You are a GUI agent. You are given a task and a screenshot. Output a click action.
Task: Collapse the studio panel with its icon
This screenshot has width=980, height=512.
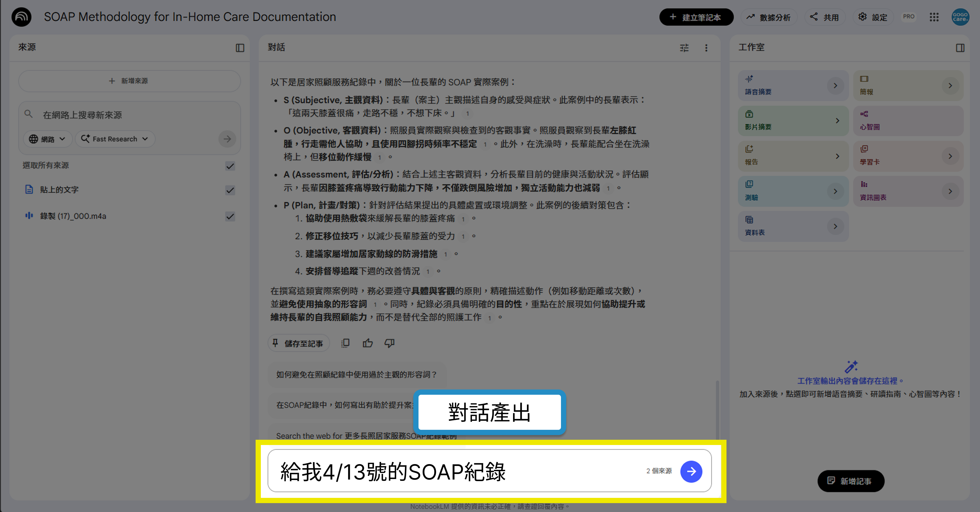point(960,48)
